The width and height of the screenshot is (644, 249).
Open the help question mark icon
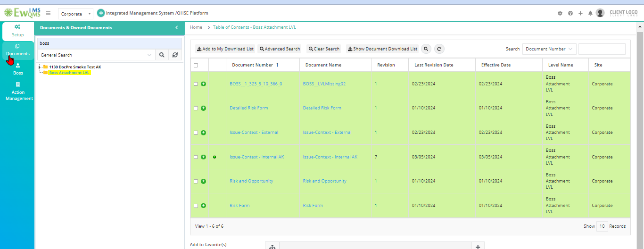click(x=570, y=13)
